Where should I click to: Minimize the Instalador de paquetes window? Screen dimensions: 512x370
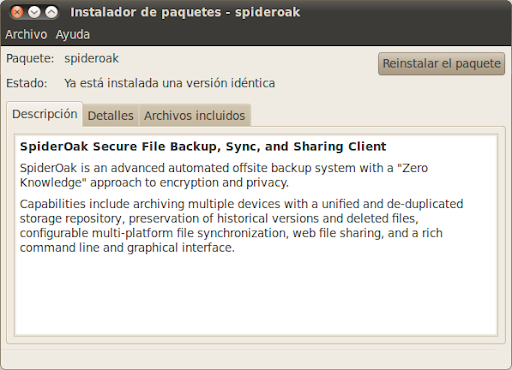pos(34,12)
